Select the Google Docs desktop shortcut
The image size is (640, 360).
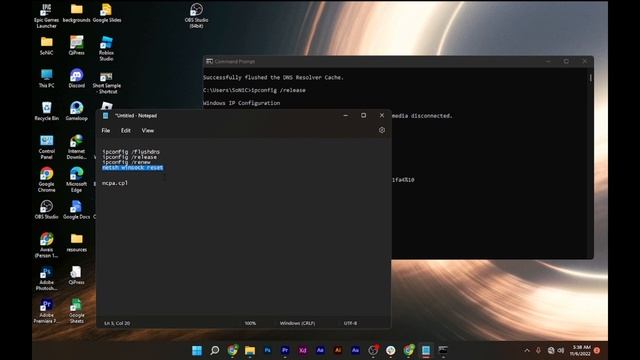tap(76, 210)
